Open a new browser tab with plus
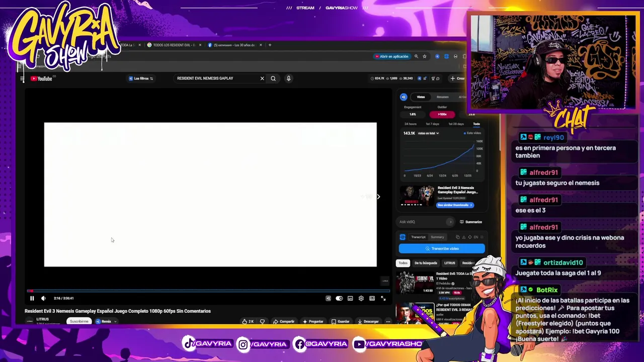Screen dimensions: 644x362 point(270,45)
